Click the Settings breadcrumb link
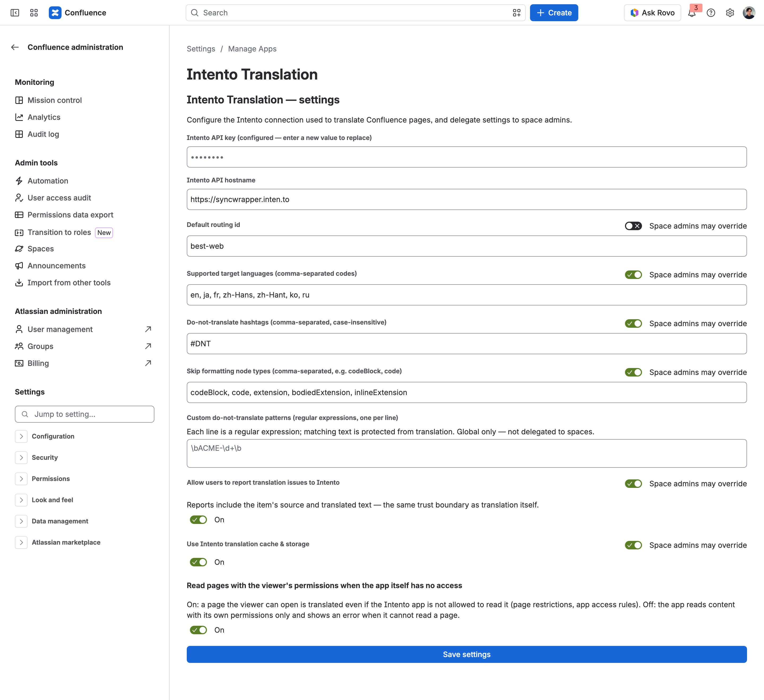The width and height of the screenshot is (764, 700). [x=201, y=49]
